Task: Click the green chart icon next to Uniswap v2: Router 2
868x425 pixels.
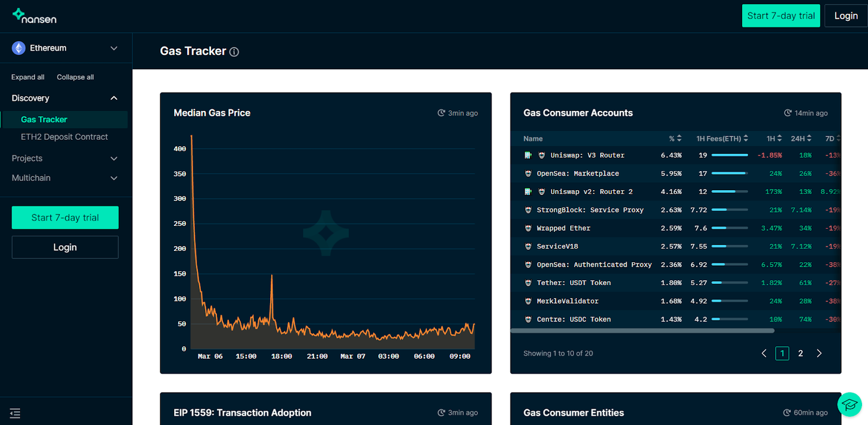Action: coord(529,191)
